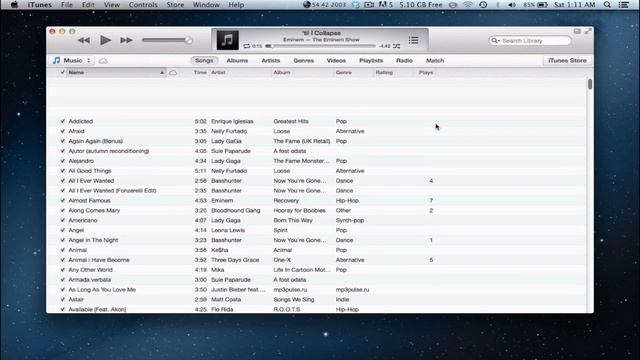Viewport: 640px width, 360px height.
Task: Open the Radio tab
Action: pos(404,60)
